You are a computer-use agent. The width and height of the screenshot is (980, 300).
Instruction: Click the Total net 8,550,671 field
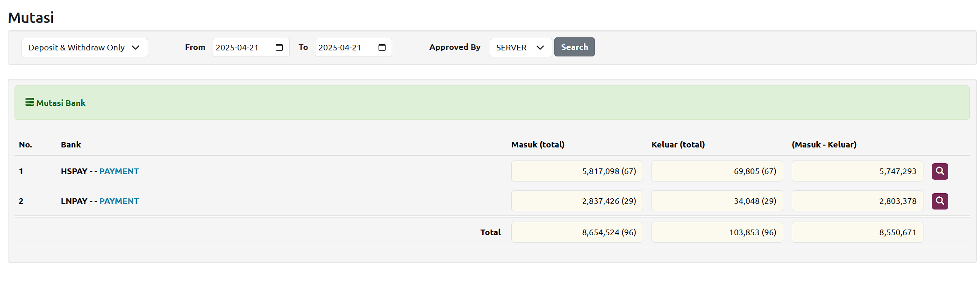[857, 232]
